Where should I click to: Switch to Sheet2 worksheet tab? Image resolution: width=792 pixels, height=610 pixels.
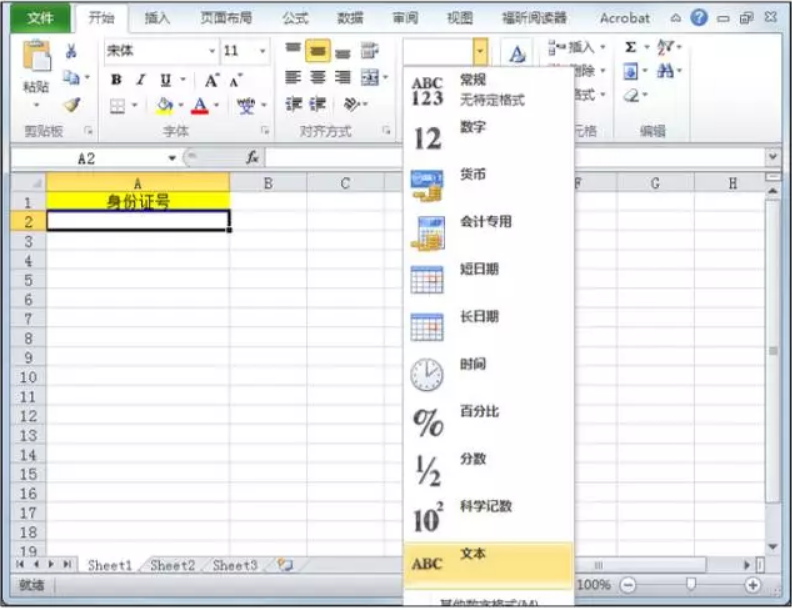click(172, 565)
